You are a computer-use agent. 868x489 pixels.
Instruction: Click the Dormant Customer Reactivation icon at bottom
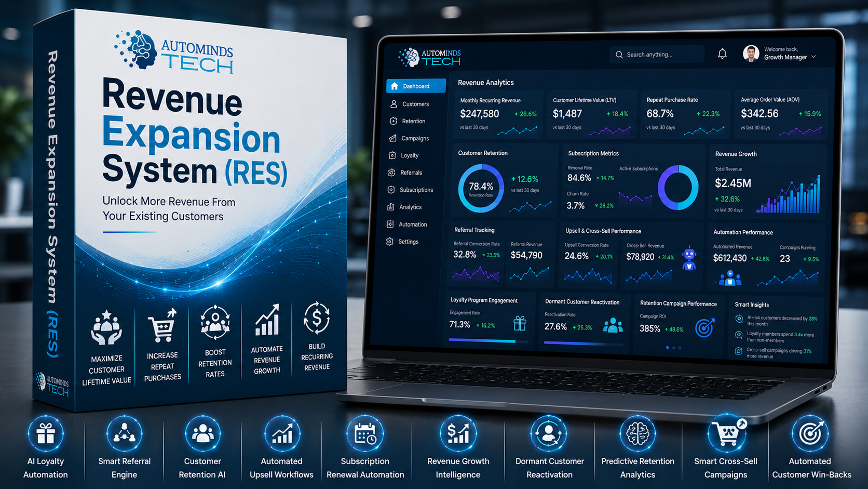[549, 434]
